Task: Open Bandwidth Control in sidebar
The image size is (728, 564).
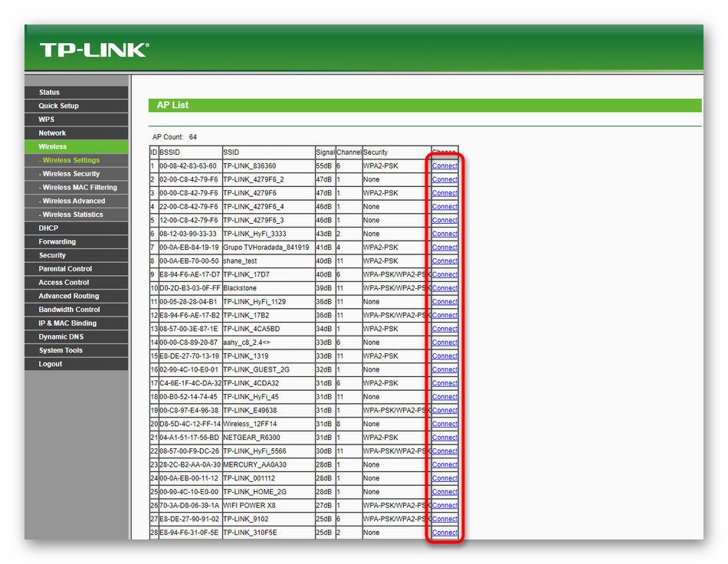Action: [x=69, y=310]
